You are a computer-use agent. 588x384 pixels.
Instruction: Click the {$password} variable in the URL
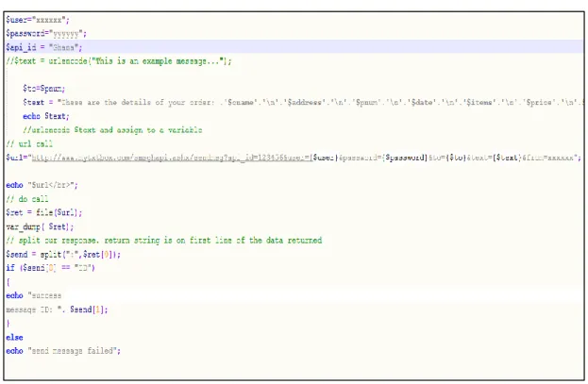pyautogui.click(x=406, y=158)
